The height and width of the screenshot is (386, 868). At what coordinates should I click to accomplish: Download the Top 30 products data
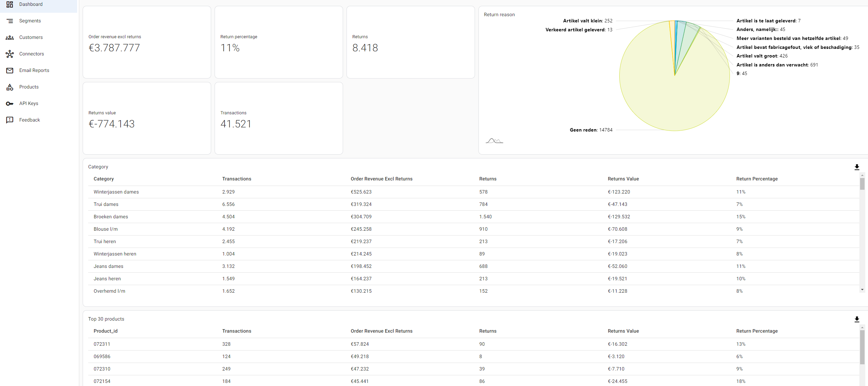coord(857,320)
